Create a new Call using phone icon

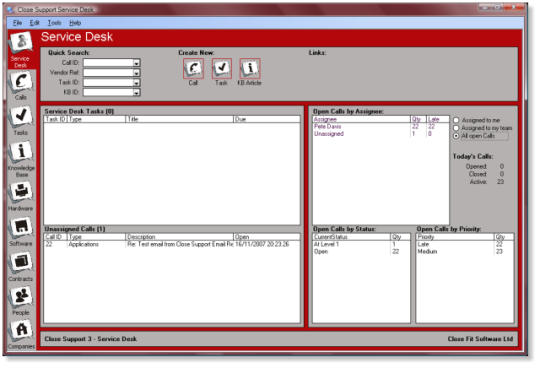coord(193,68)
